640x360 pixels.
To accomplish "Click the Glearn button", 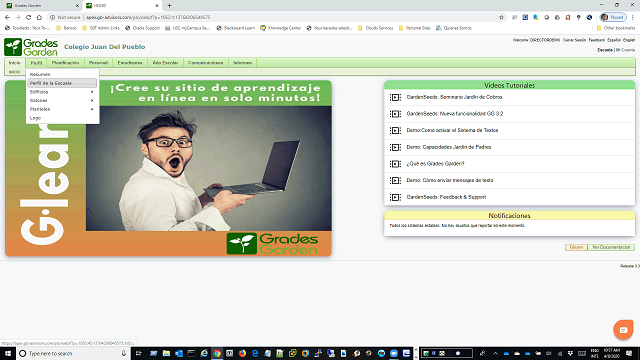I will click(576, 247).
